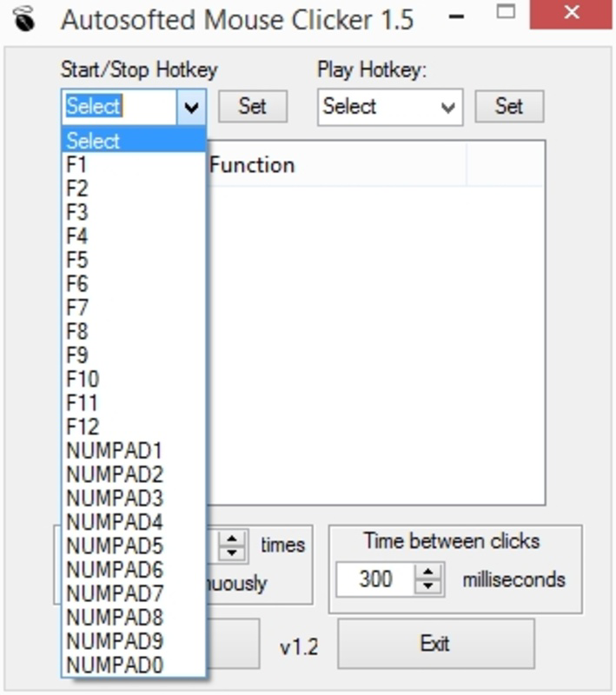Select NUMPAD4 from the list
Image resolution: width=616 pixels, height=695 pixels.
pos(134,522)
